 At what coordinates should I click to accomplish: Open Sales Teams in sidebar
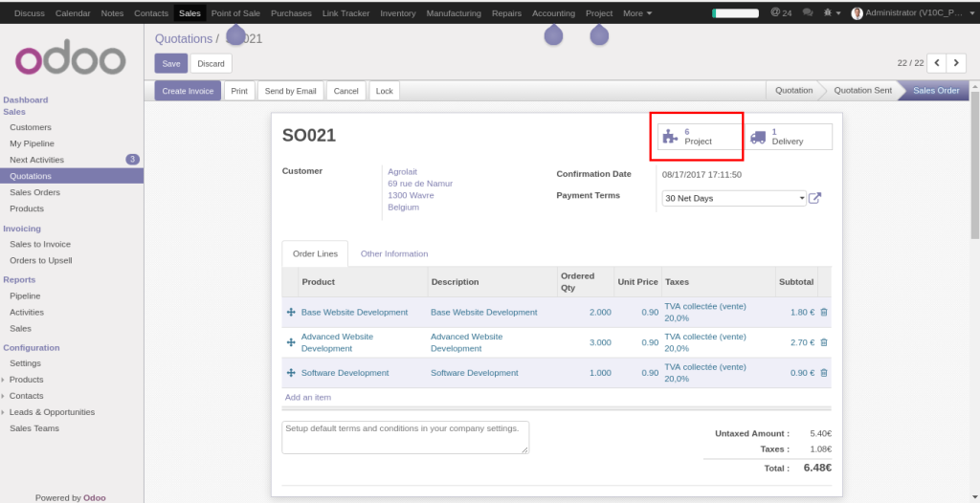pos(34,428)
